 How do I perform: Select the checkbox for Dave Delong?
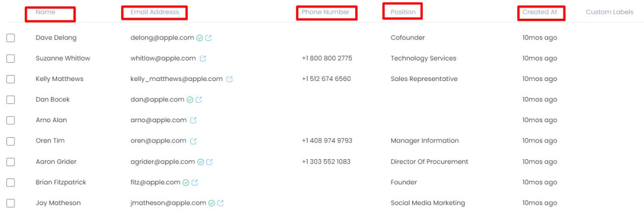click(11, 38)
